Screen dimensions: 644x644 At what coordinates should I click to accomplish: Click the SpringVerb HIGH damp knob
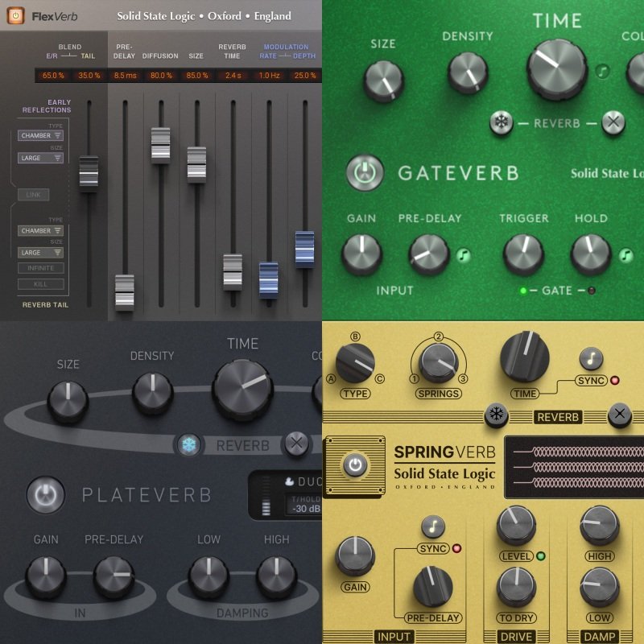tap(600, 526)
